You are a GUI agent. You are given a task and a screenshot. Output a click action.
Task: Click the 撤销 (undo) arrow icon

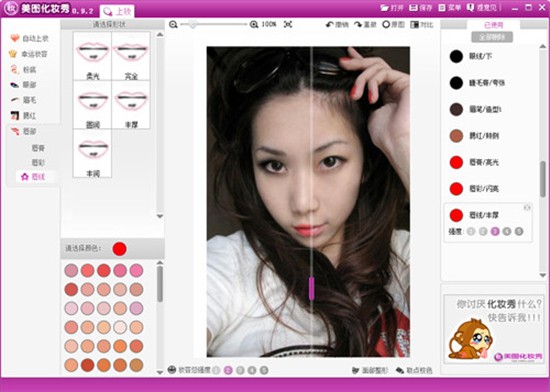click(329, 25)
